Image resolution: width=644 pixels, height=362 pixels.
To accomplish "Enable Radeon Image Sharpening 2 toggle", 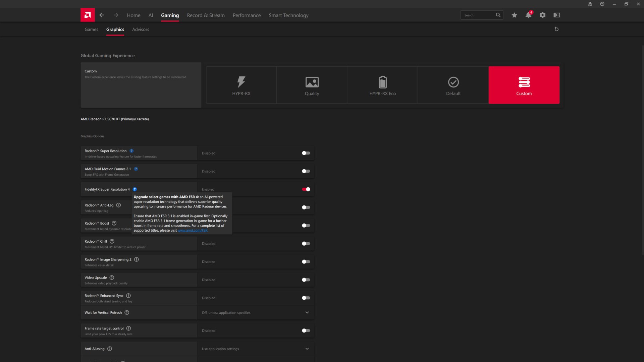I will click(x=306, y=262).
